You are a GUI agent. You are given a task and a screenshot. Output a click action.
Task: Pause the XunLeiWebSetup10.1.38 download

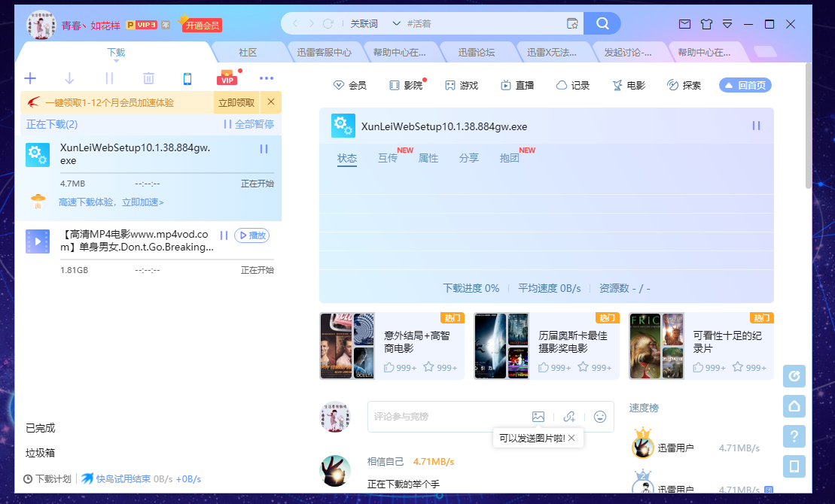[x=264, y=149]
